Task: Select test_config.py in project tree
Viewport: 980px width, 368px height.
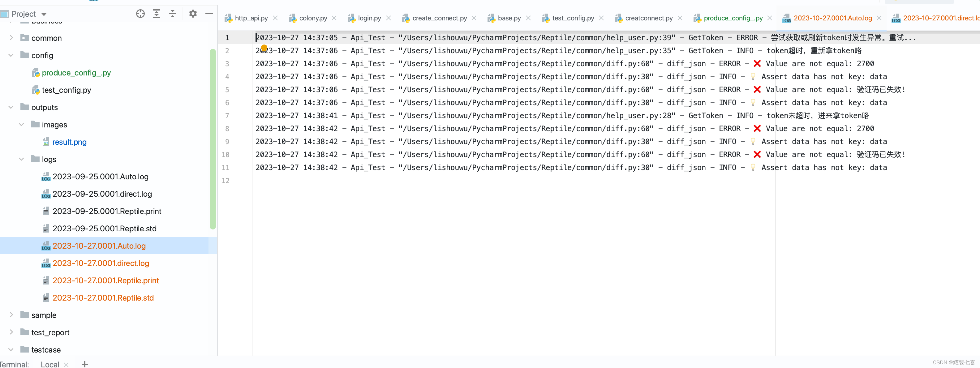Action: [x=67, y=90]
